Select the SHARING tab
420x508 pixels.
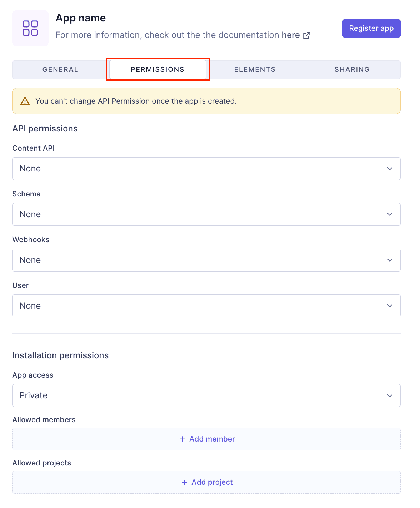coord(352,69)
